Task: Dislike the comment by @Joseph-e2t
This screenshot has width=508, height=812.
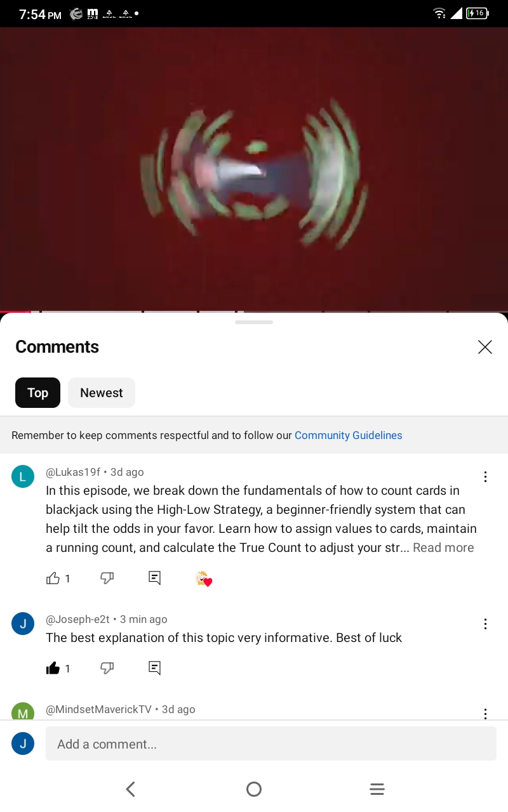Action: coord(107,668)
